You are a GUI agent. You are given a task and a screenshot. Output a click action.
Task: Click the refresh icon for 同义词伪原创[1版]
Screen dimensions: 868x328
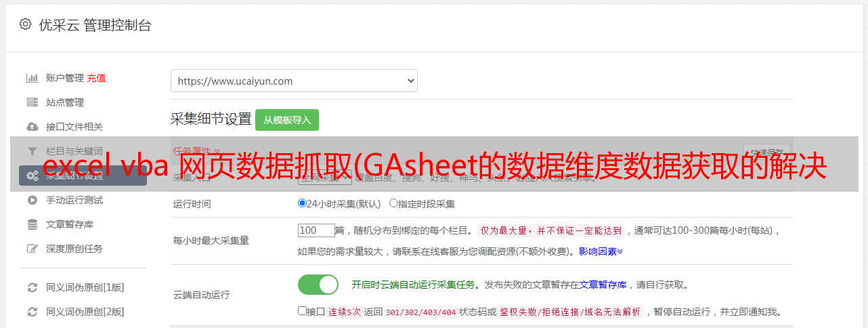[32, 287]
